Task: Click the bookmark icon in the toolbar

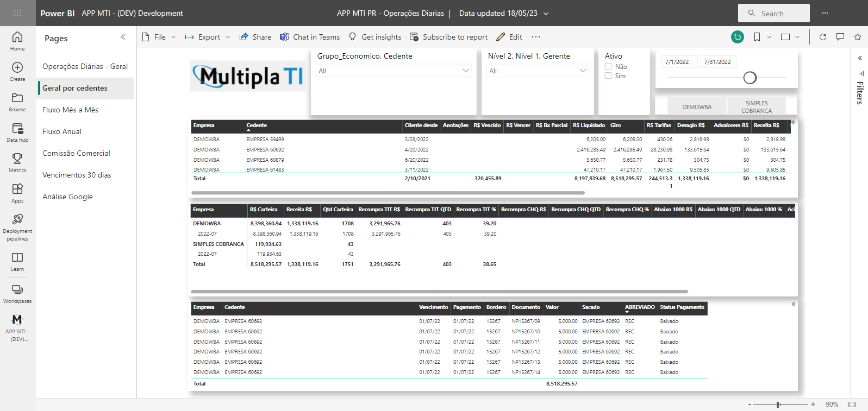Action: tap(757, 37)
